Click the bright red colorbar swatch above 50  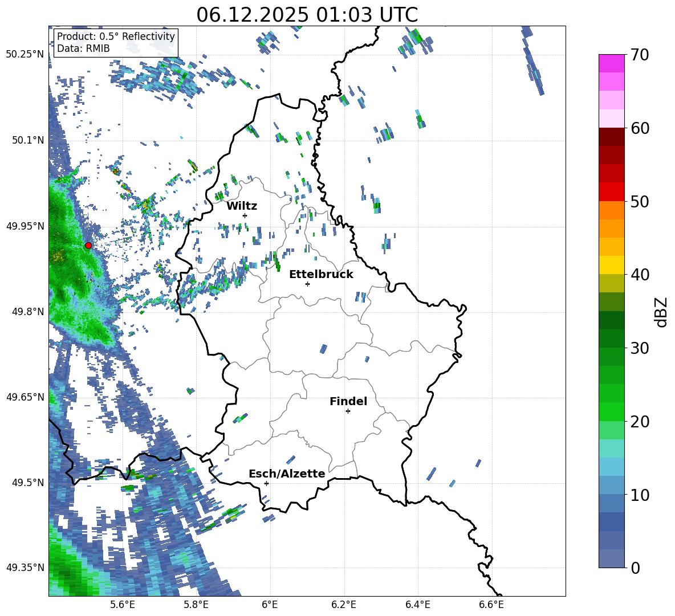point(611,192)
